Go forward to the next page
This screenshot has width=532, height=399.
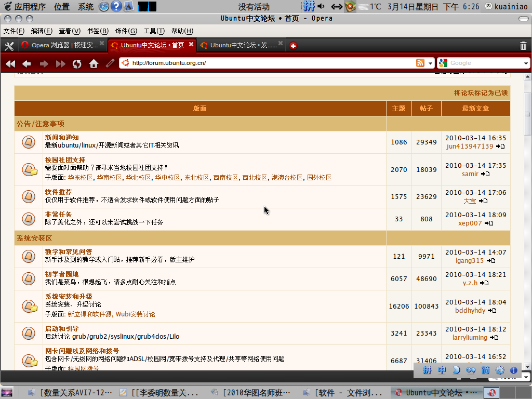click(44, 63)
